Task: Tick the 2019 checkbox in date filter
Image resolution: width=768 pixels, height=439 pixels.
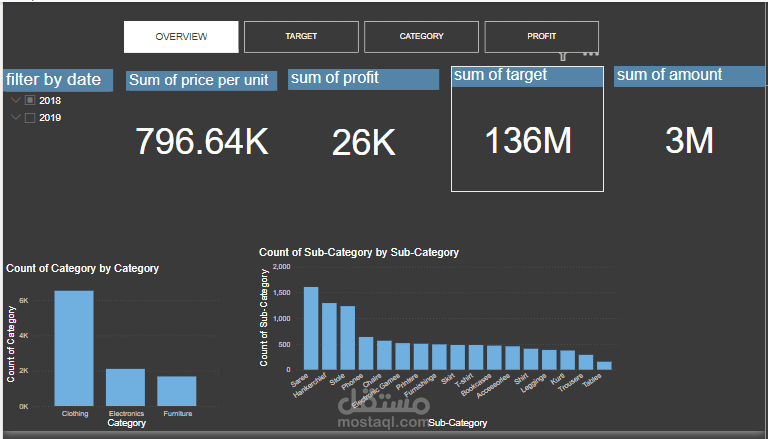Action: [30, 118]
